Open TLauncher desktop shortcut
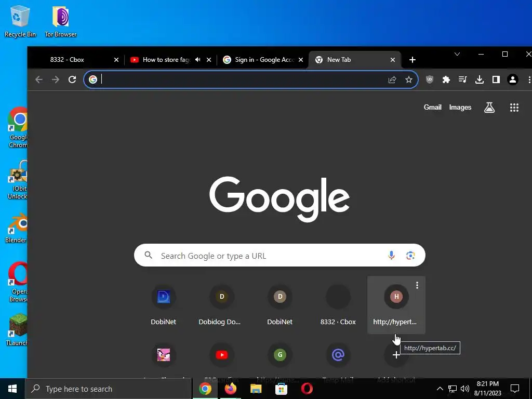 tap(16, 330)
